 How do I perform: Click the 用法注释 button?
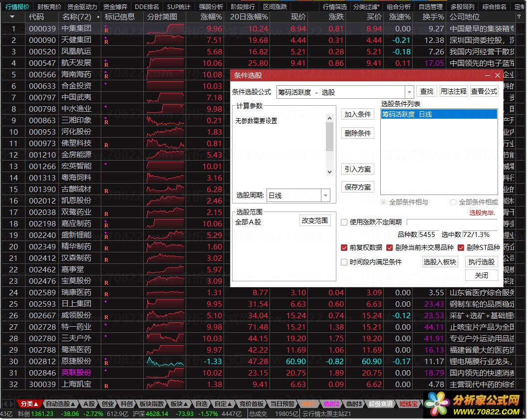(x=454, y=92)
